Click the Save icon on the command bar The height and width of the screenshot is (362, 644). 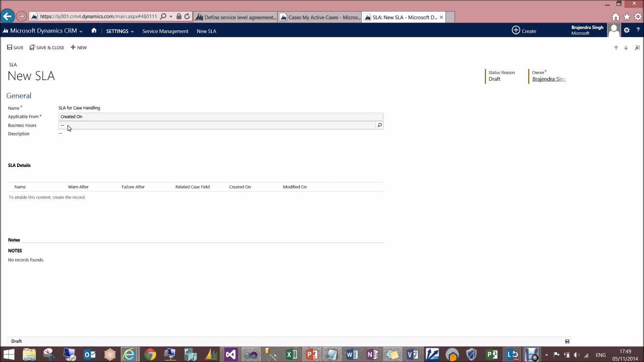tap(15, 47)
